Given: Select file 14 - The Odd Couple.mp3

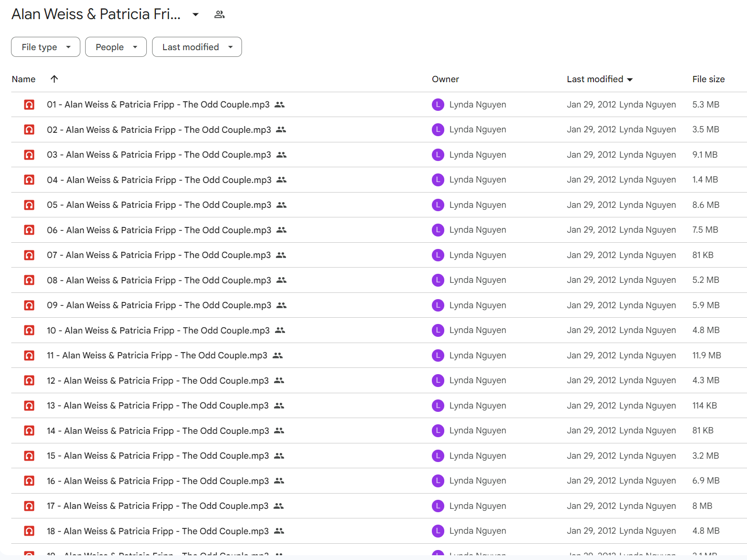Looking at the screenshot, I should click(x=158, y=431).
